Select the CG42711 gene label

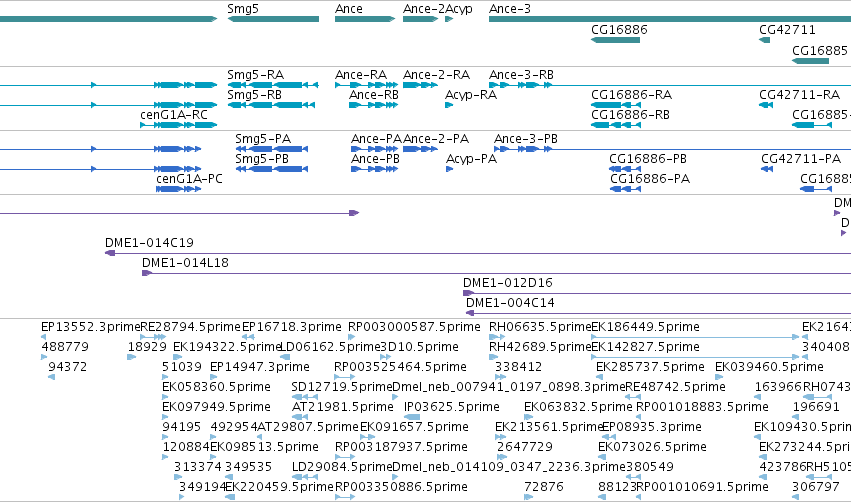pyautogui.click(x=787, y=30)
